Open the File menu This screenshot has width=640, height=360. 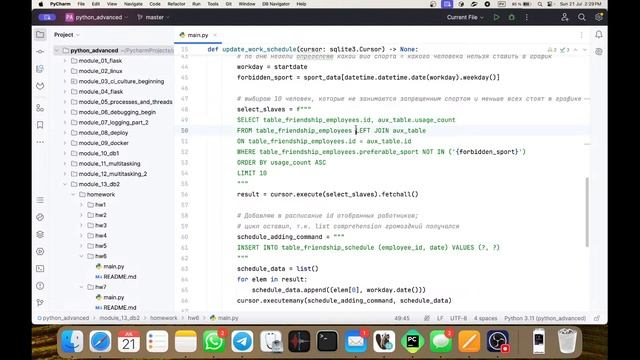click(81, 4)
